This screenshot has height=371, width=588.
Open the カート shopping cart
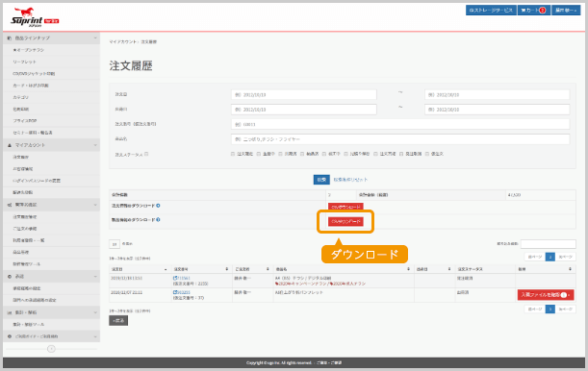533,11
